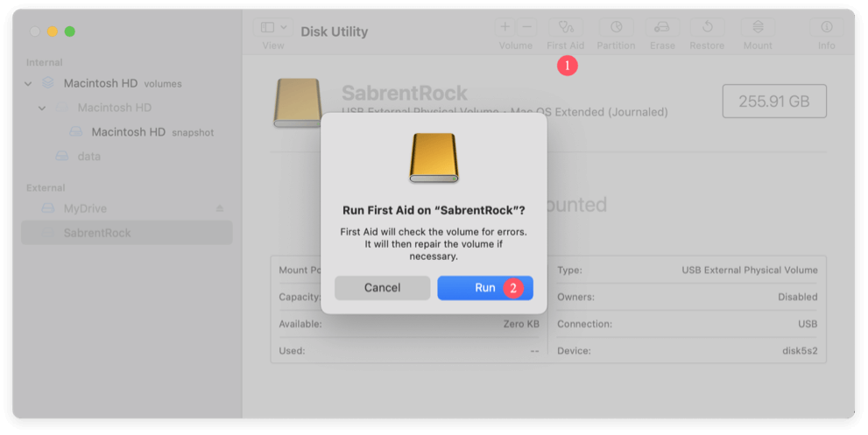868x435 pixels.
Task: Click the Disk Utility window title
Action: (x=335, y=32)
